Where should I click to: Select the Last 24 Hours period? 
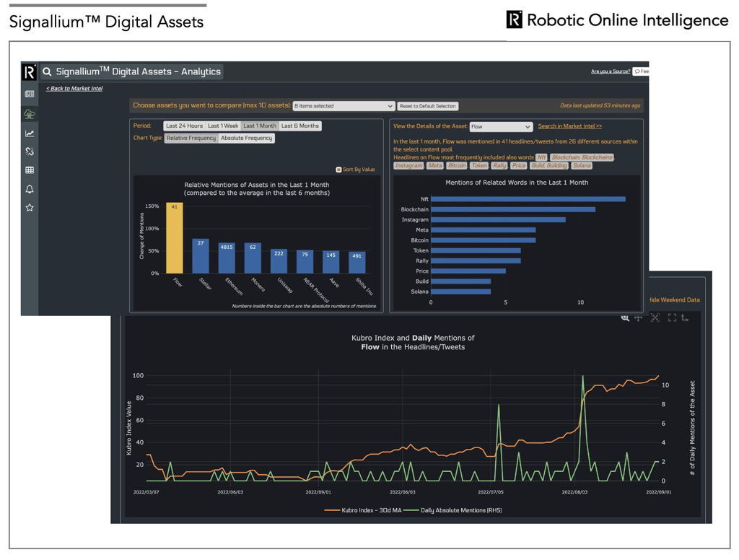(184, 126)
